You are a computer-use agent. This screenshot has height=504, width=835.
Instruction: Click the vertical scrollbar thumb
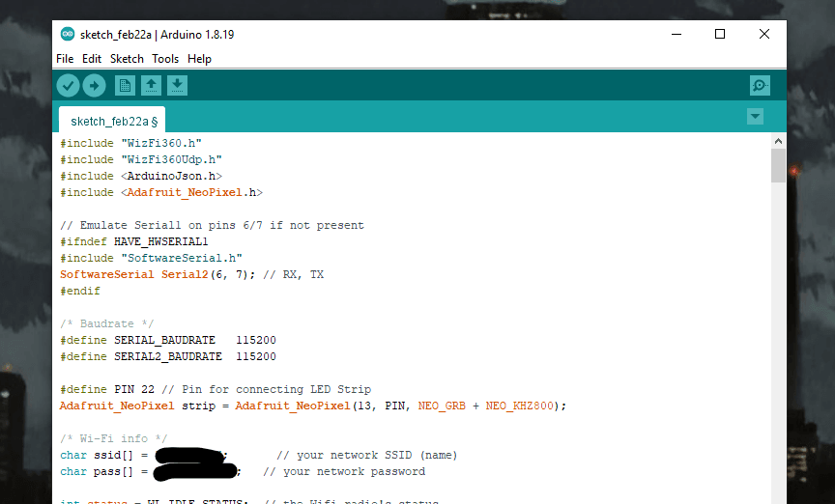click(778, 165)
